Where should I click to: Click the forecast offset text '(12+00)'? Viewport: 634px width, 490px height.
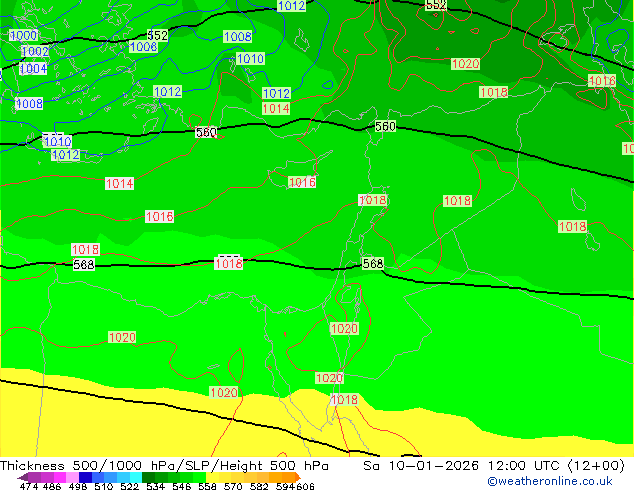pyautogui.click(x=596, y=466)
